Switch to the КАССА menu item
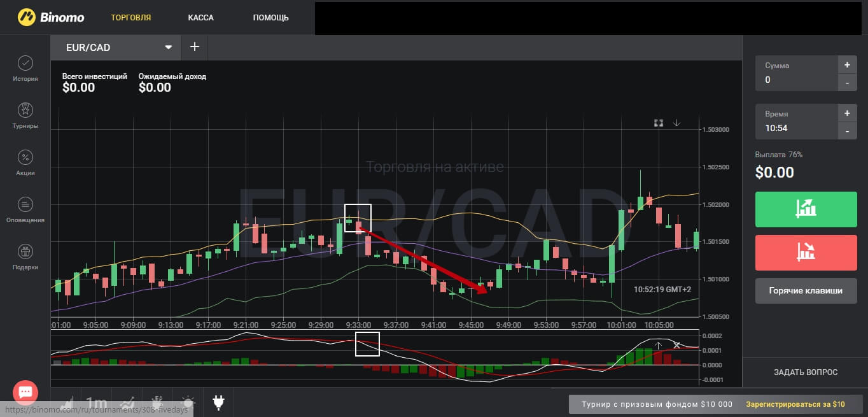This screenshot has height=417, width=868. [x=200, y=17]
